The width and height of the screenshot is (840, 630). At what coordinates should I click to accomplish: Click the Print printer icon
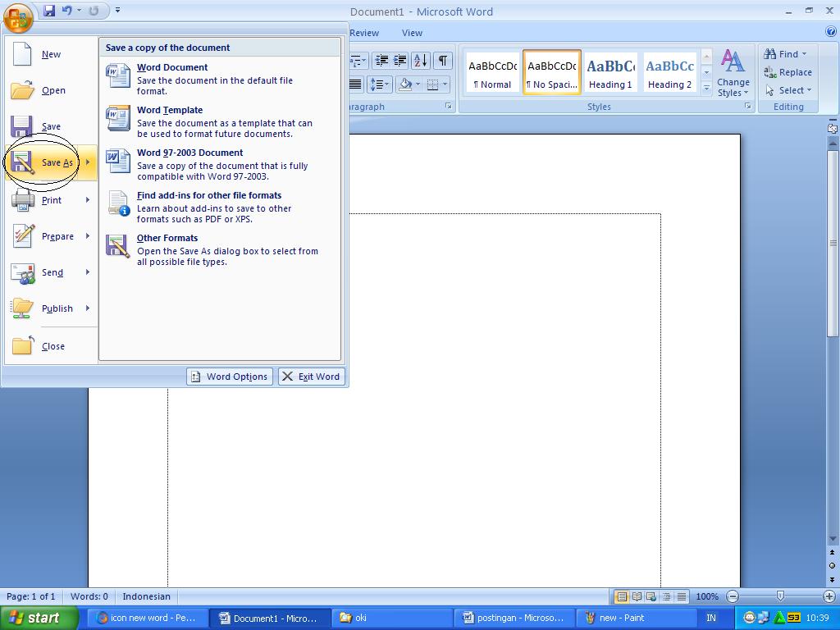[23, 200]
